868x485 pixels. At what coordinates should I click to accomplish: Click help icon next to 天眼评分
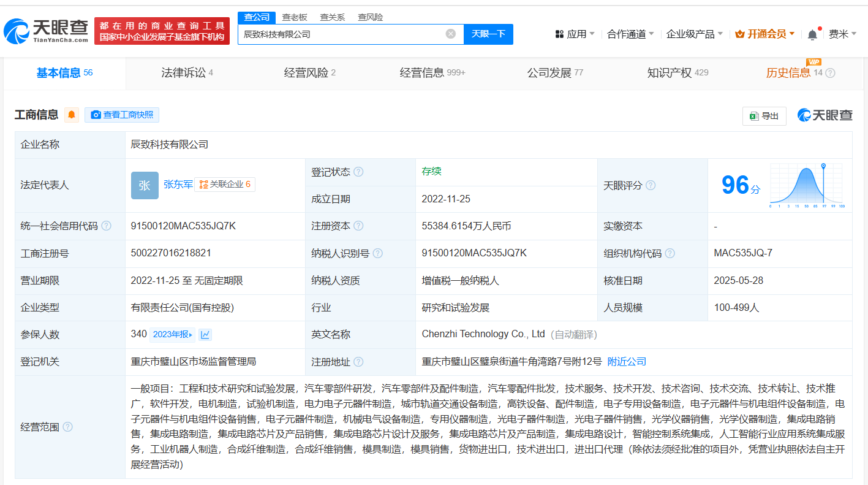(x=651, y=185)
